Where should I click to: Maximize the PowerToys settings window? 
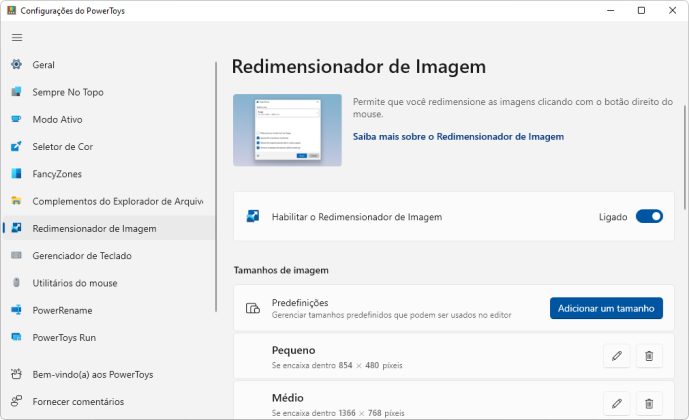tap(642, 10)
